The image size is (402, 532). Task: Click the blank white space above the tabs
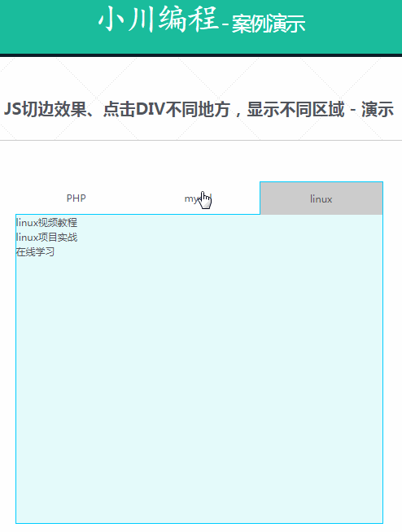tap(201, 161)
